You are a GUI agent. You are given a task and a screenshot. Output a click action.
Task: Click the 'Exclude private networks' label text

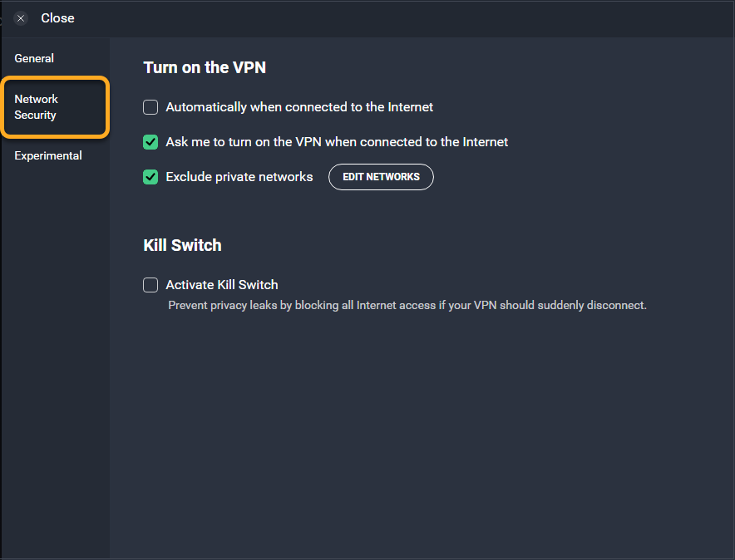(239, 177)
